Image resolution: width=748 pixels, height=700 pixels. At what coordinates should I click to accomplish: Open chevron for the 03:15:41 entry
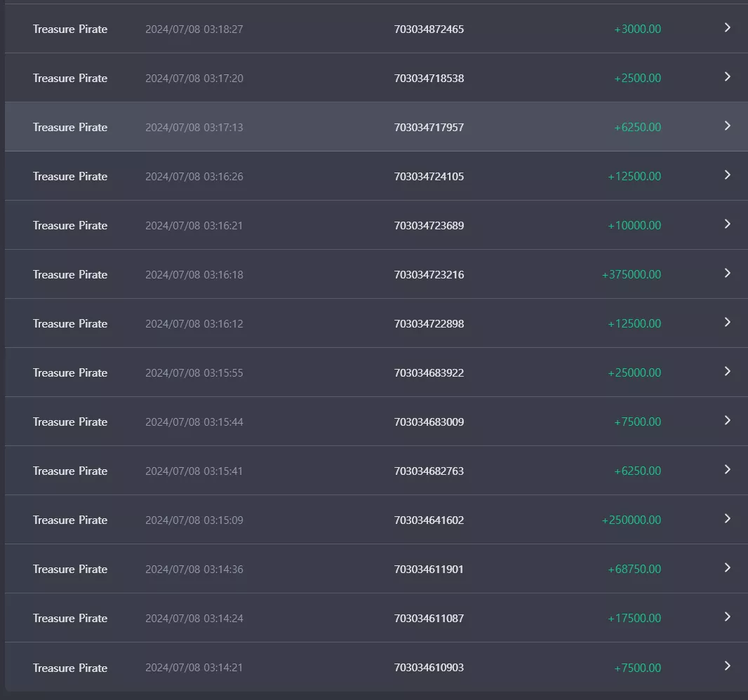coord(727,470)
